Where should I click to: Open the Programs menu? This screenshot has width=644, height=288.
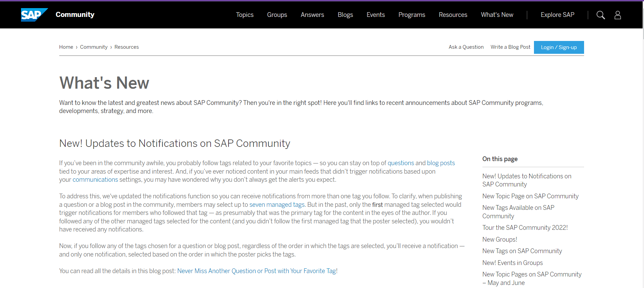tap(412, 15)
